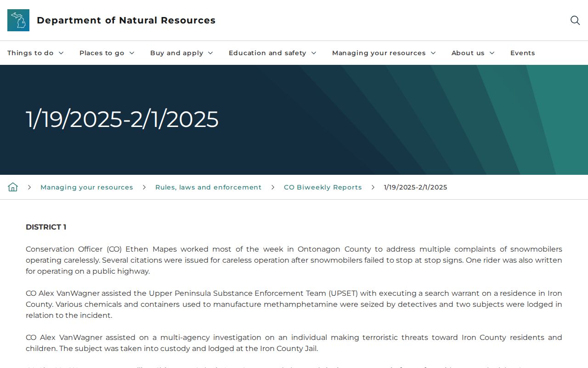Open the Department of Natural Resources title link
Screen dimensions: 588x368
[x=126, y=20]
